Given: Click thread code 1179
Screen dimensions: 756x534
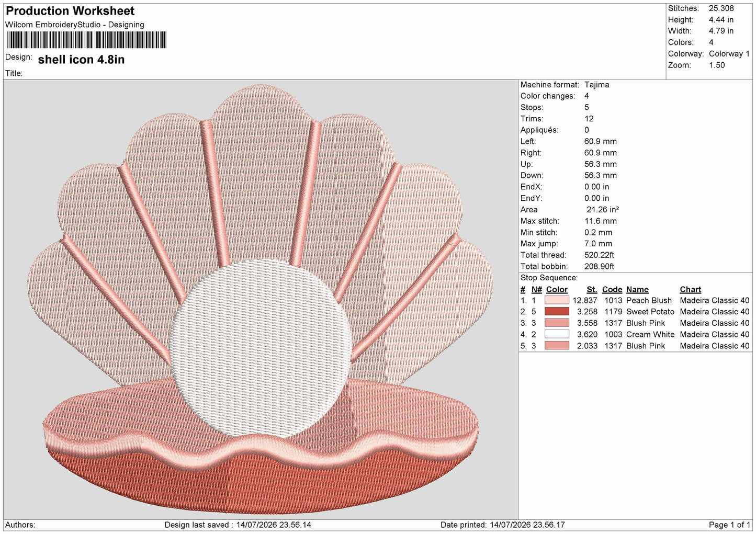Looking at the screenshot, I should point(613,312).
